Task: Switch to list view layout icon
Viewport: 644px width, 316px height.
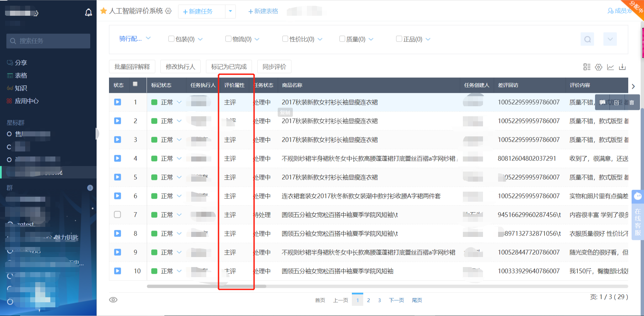Action: pos(587,67)
